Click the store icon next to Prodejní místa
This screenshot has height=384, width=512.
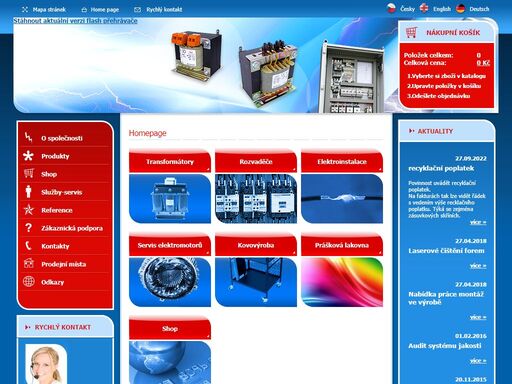click(x=29, y=263)
